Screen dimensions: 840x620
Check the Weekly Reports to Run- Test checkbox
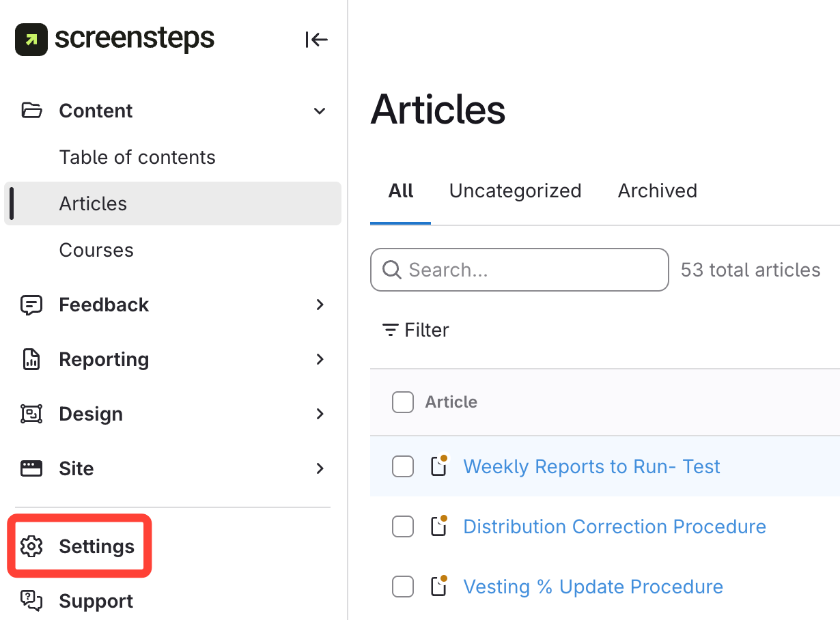coord(403,467)
